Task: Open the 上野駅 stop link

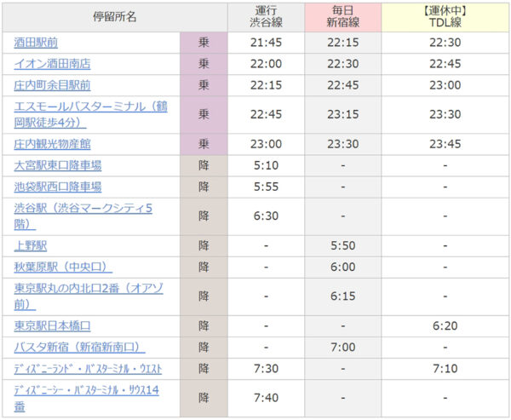Action: 30,245
